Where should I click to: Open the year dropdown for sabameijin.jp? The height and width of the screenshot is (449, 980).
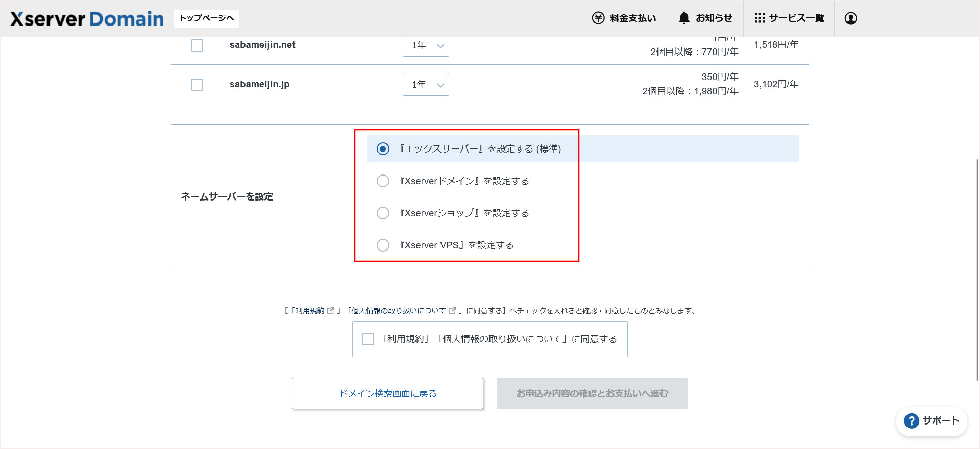(426, 85)
